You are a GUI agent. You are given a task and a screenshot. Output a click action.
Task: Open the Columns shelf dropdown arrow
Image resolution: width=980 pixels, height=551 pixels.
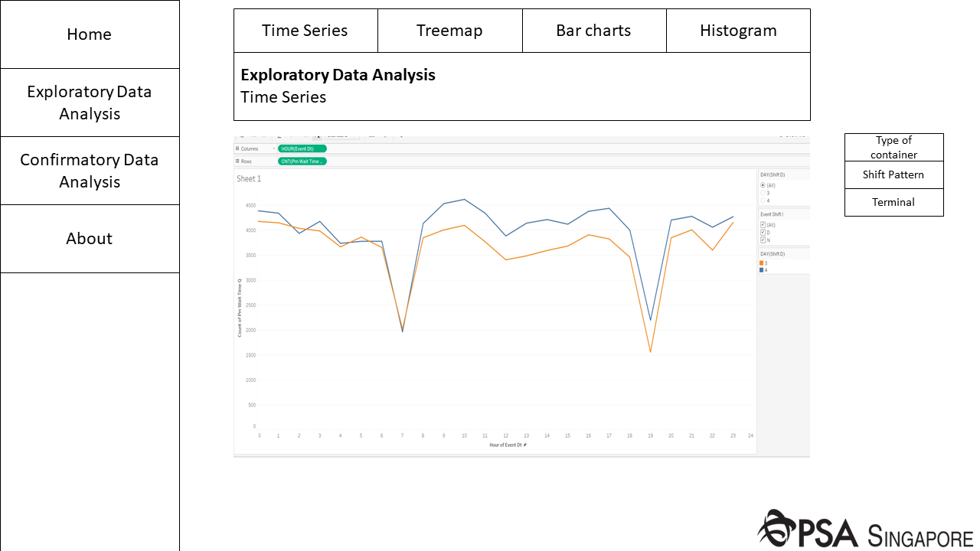pos(273,148)
